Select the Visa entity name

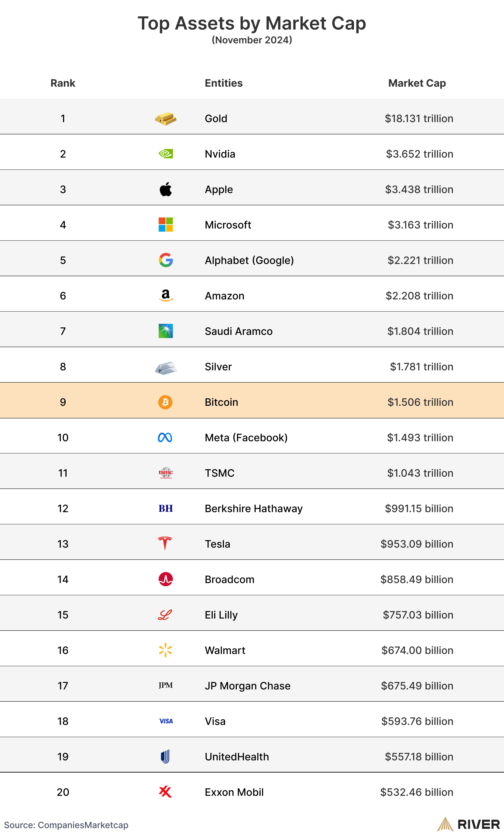215,721
